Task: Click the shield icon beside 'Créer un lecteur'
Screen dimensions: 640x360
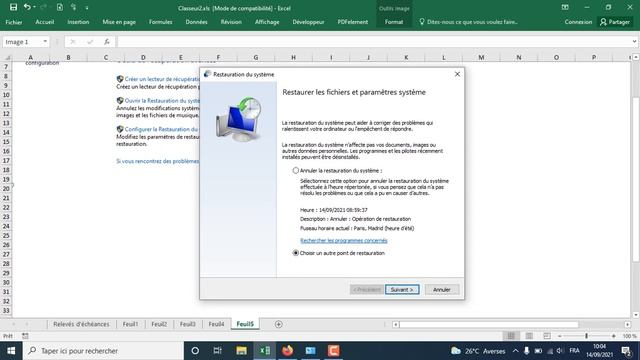Action: pyautogui.click(x=120, y=79)
